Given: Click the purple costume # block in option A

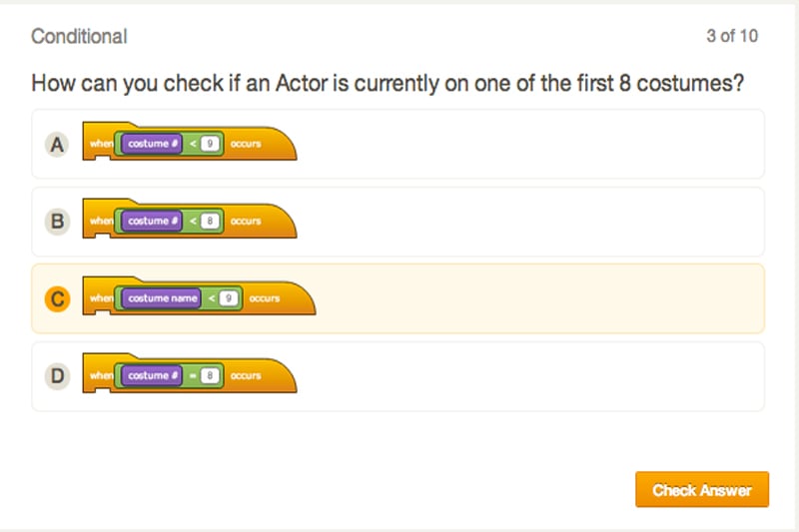Looking at the screenshot, I should click(x=152, y=144).
